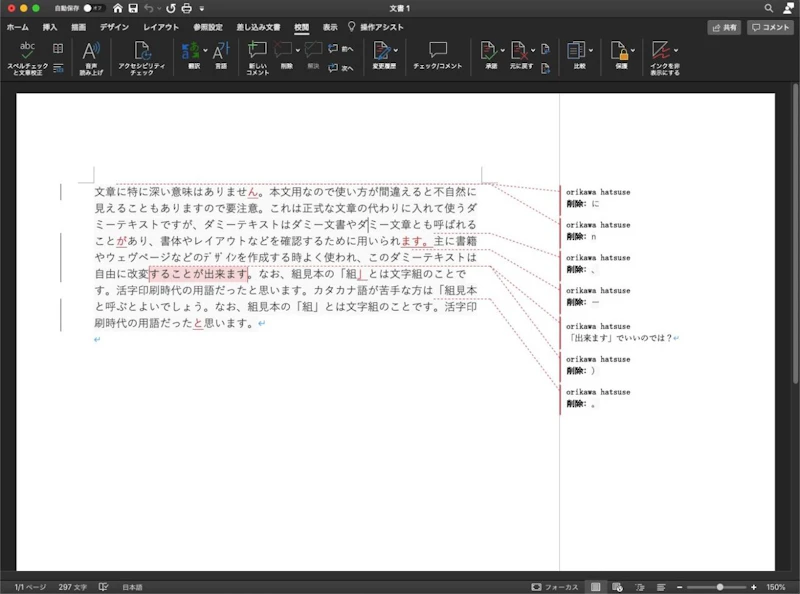Click the 共有 share button

tap(725, 28)
